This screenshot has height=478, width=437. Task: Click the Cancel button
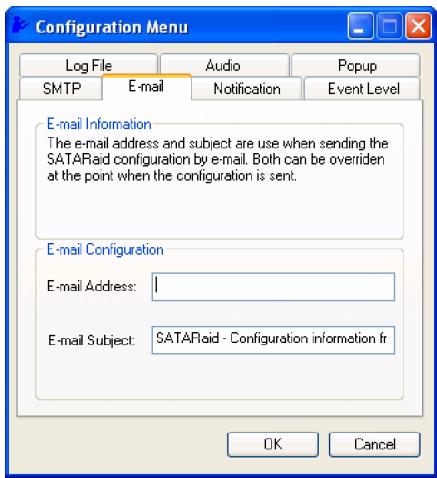click(x=374, y=444)
